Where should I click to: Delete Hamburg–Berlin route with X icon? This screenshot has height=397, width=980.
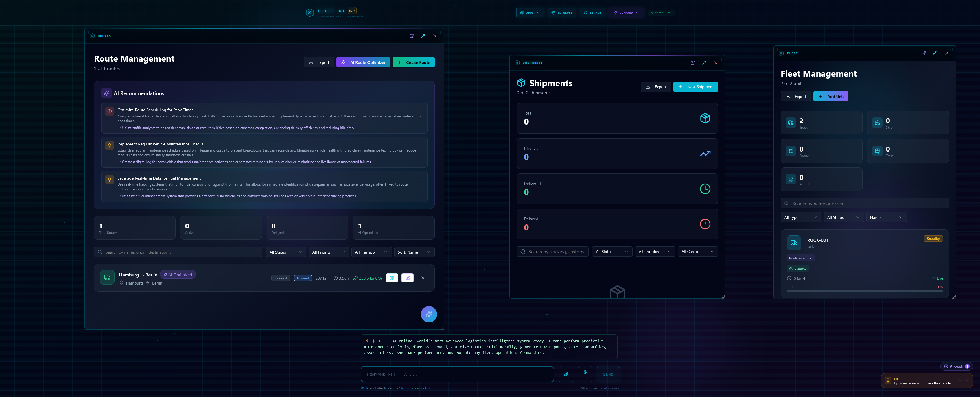point(423,278)
